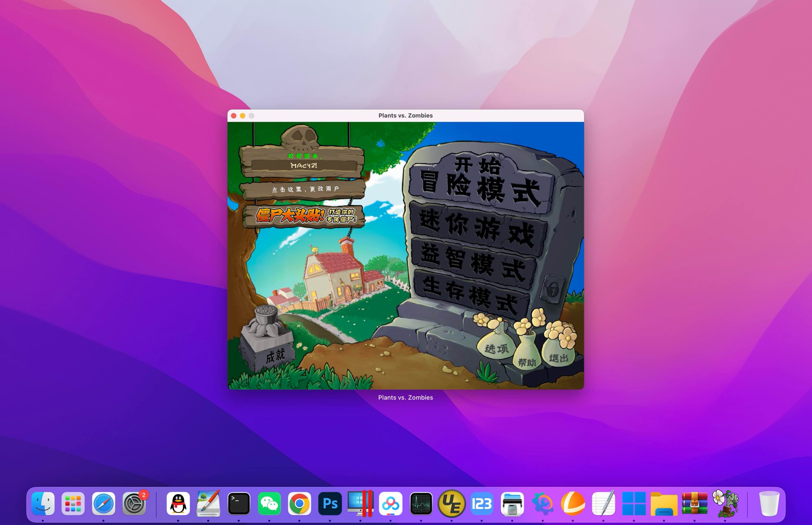Open System Preferences with badge 2
Screen dimensions: 812x525
pyautogui.click(x=134, y=504)
